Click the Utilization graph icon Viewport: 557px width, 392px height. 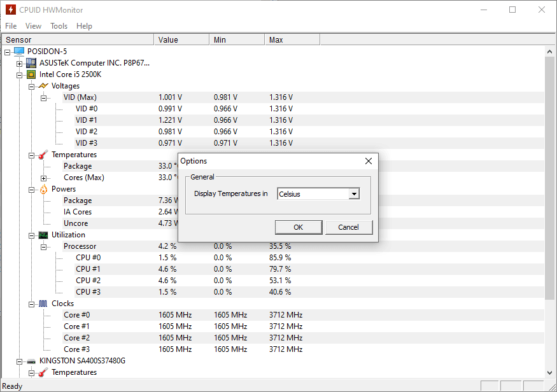coord(43,235)
